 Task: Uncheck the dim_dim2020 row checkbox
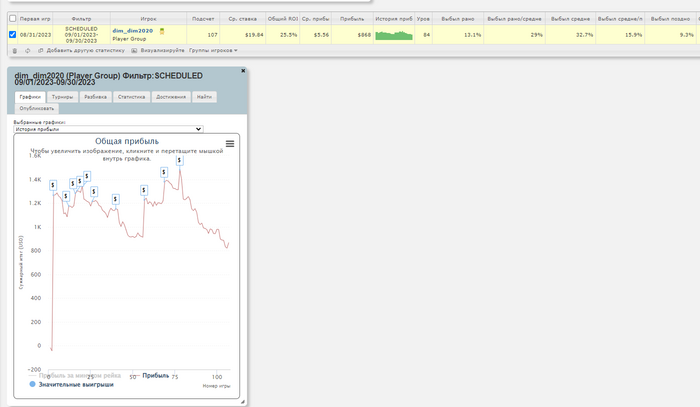click(x=12, y=34)
